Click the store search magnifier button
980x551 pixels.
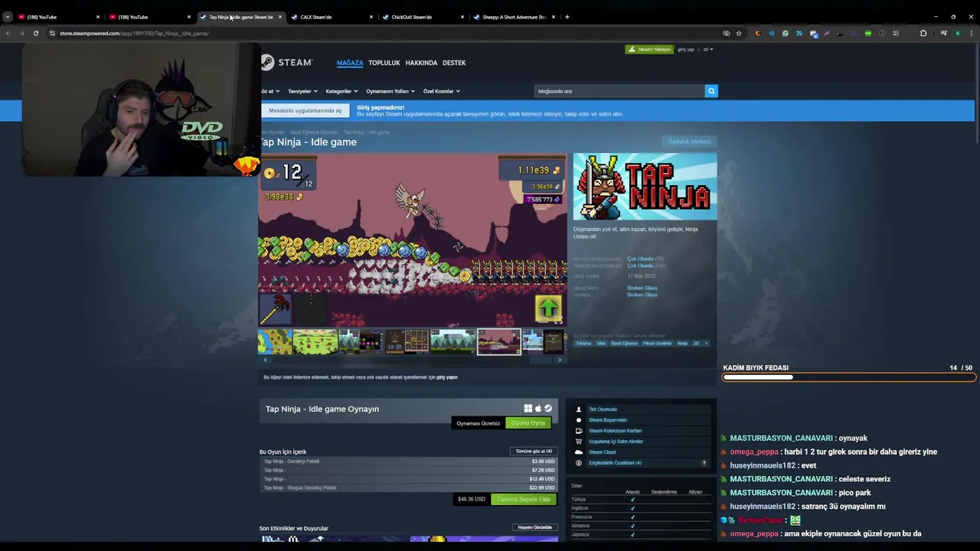[x=711, y=91]
